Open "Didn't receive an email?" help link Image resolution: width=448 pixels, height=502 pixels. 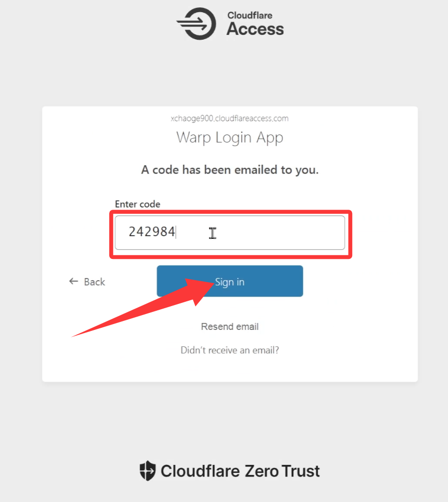click(230, 350)
